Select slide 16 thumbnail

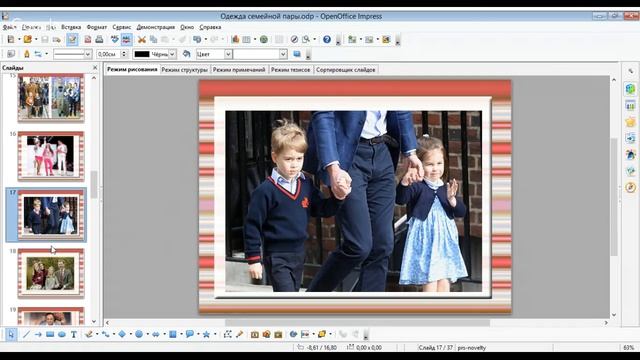51,156
